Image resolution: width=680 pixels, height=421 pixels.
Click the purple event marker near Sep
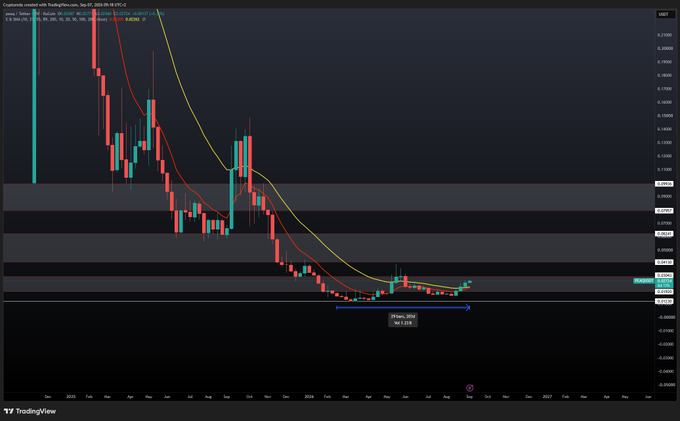tap(469, 388)
